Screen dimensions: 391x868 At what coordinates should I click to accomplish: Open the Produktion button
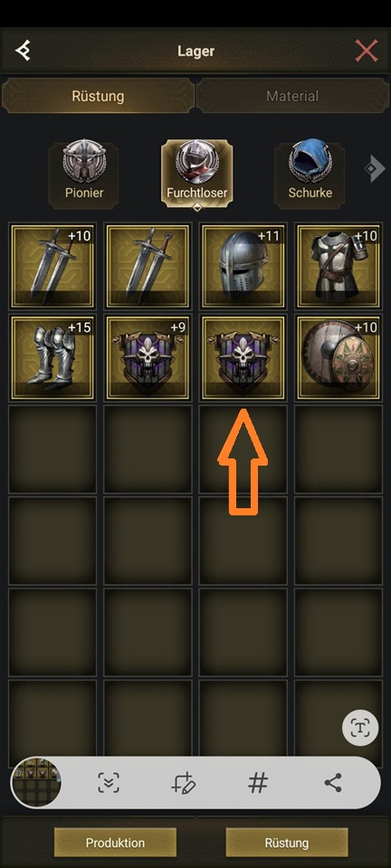(x=115, y=843)
